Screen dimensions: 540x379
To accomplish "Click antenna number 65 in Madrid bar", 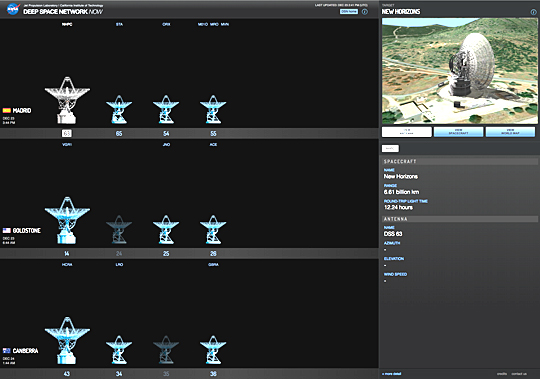I will (x=119, y=134).
